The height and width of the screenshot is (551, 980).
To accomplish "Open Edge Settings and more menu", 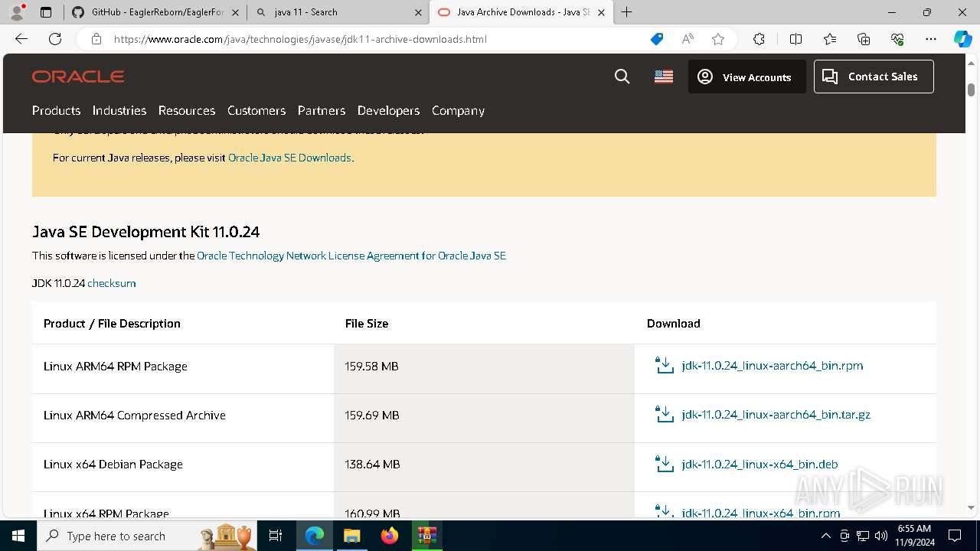I will 931,39.
